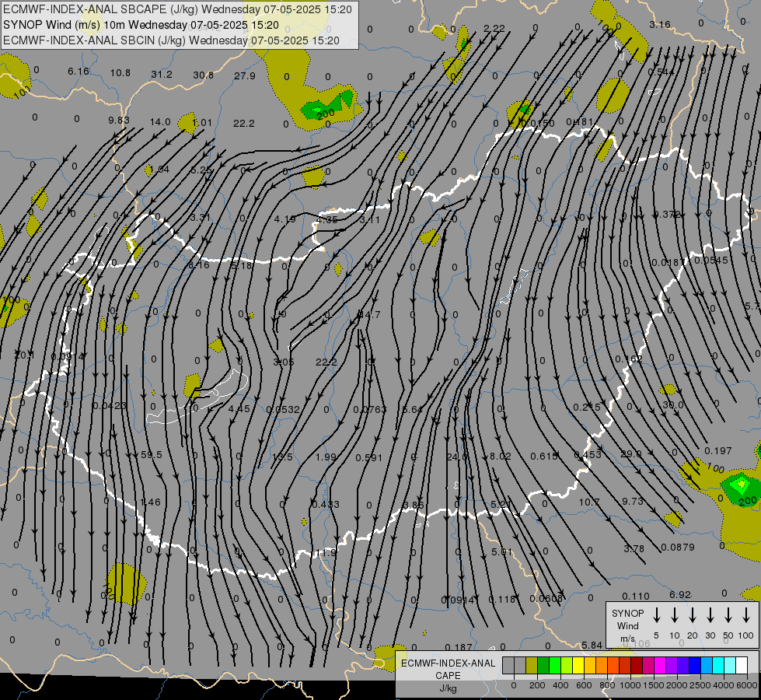761x700 pixels.
Task: Click the 5.64 value on the map
Action: pos(413,410)
